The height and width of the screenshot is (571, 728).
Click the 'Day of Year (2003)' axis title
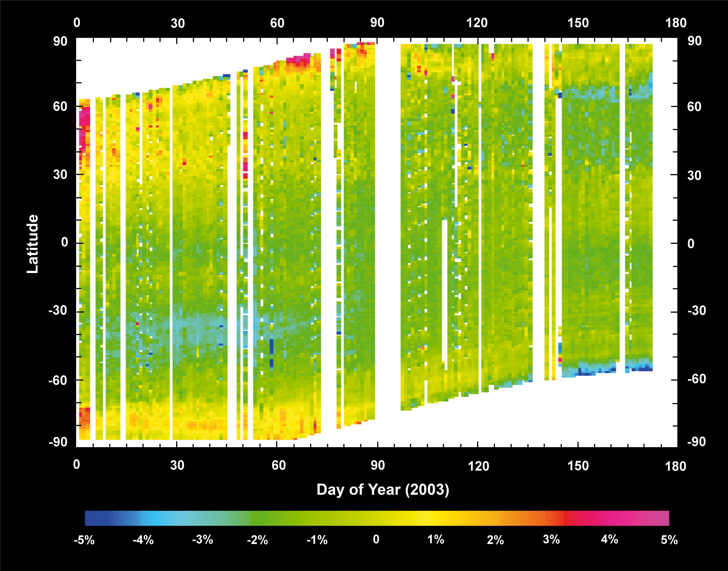tap(383, 490)
